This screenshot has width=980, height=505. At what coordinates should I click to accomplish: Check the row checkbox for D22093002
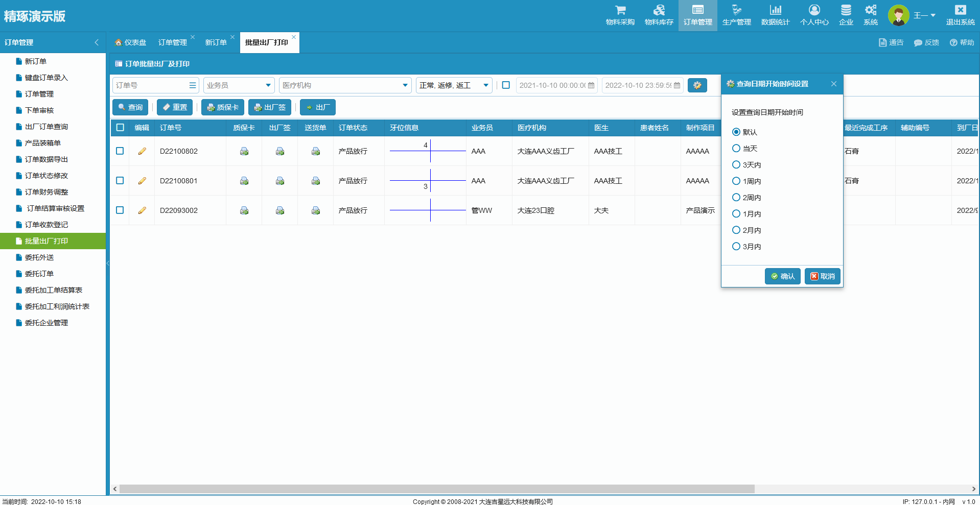pyautogui.click(x=120, y=210)
